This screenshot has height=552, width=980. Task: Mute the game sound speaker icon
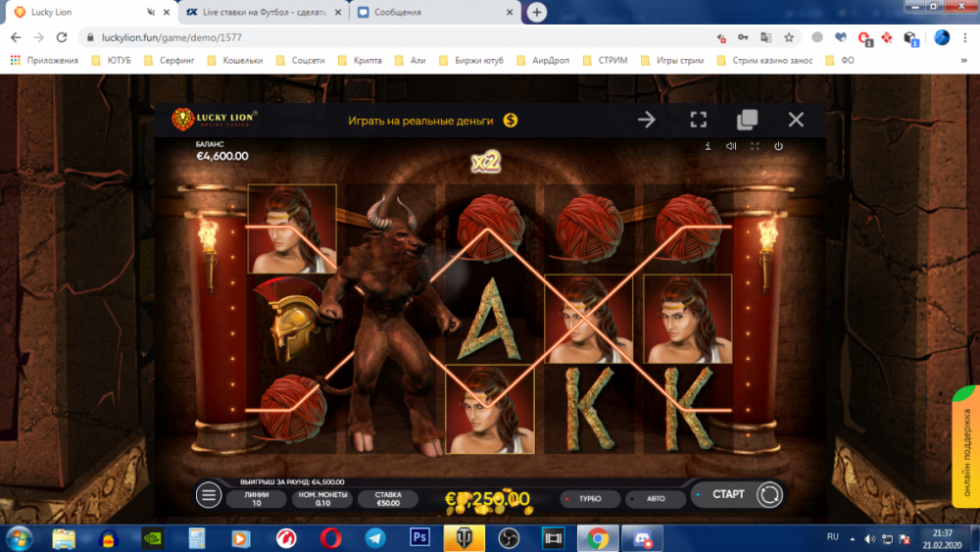pos(731,146)
